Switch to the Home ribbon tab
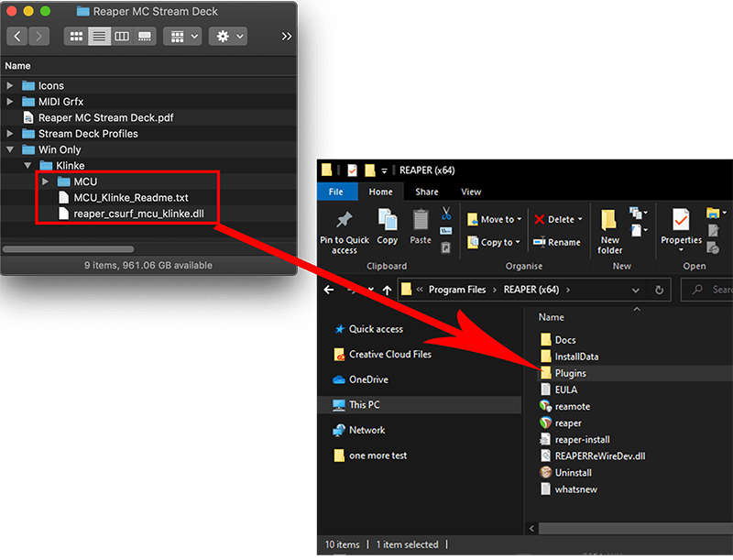This screenshot has height=560, width=733. (x=380, y=192)
